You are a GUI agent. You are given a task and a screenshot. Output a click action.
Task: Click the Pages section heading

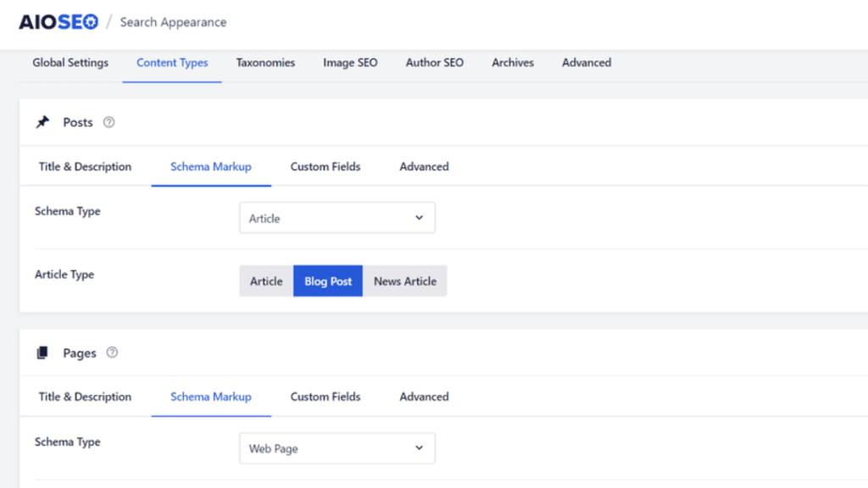tap(79, 353)
